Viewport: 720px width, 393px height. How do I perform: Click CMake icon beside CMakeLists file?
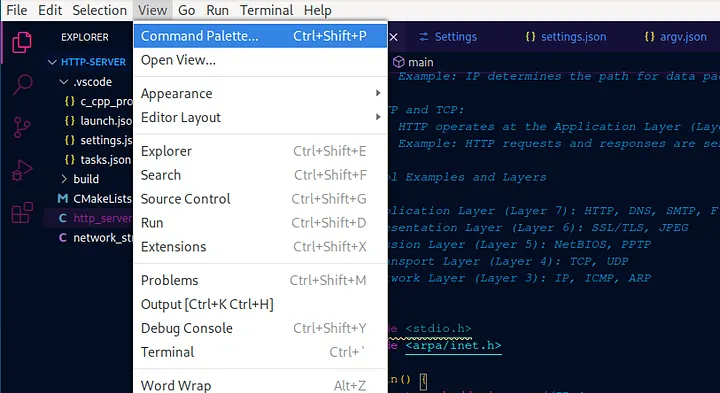pos(62,199)
